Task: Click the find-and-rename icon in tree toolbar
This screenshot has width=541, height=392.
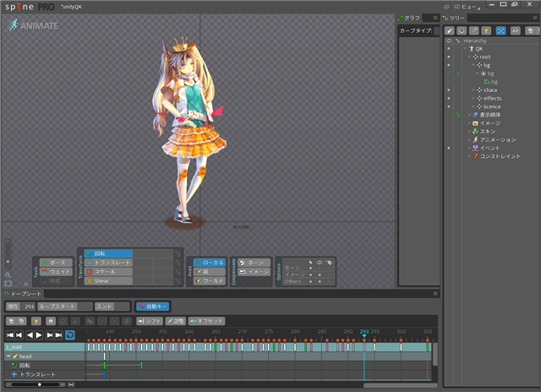Action: [x=516, y=30]
